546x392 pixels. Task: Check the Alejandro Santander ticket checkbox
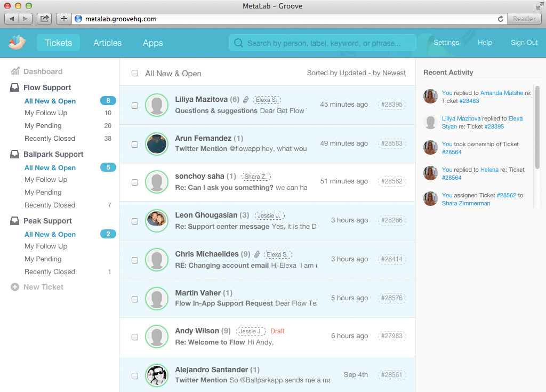click(x=135, y=376)
